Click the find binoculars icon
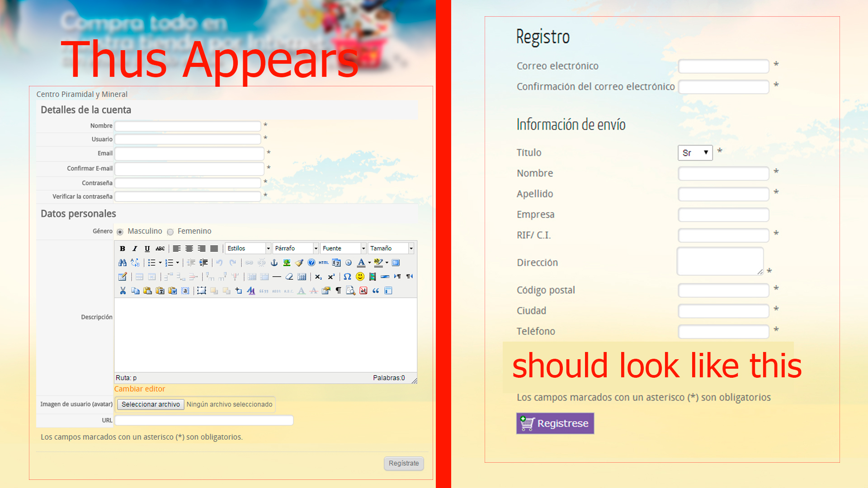Screen dimensions: 868x488 coord(123,263)
